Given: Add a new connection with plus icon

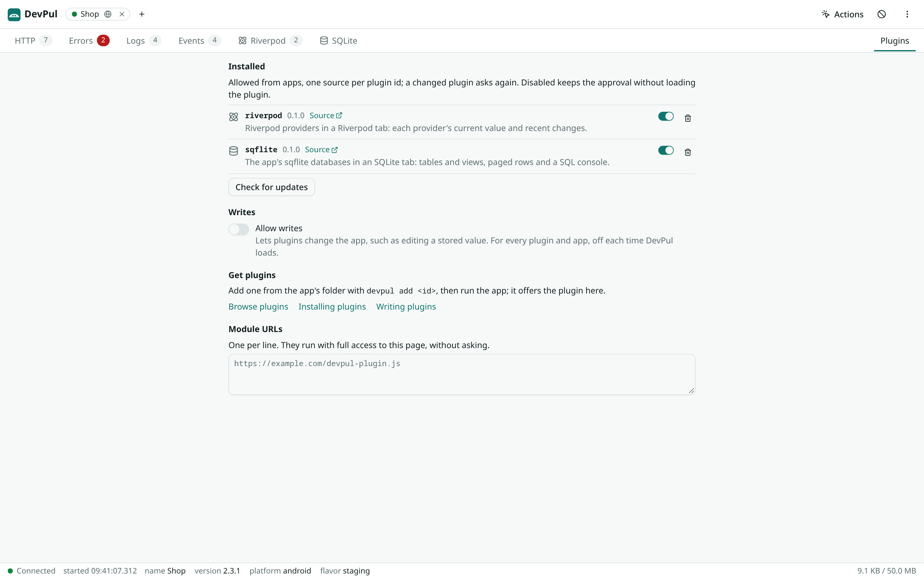Looking at the screenshot, I should (142, 14).
